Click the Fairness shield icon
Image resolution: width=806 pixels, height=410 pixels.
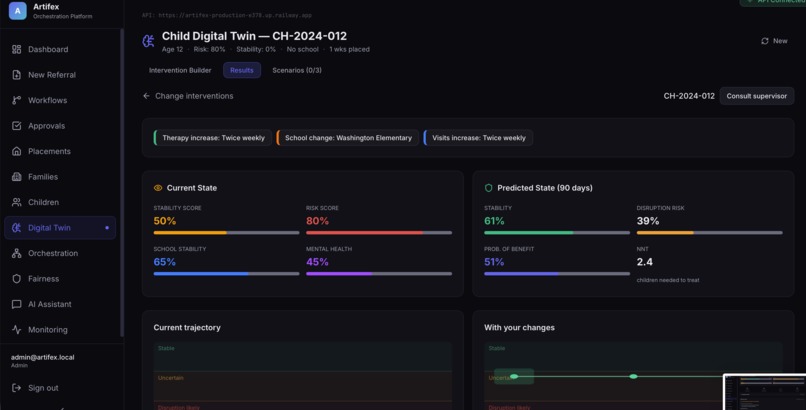[x=16, y=278]
